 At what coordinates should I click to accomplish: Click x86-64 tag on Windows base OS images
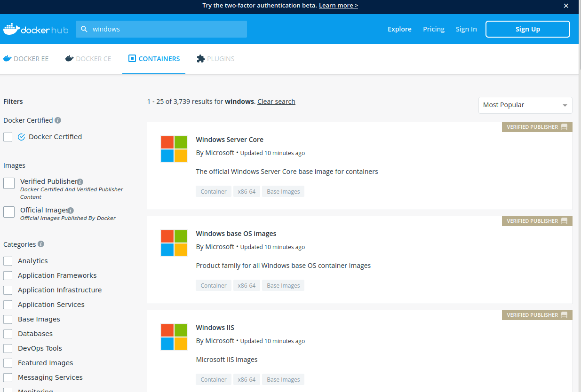(x=247, y=286)
